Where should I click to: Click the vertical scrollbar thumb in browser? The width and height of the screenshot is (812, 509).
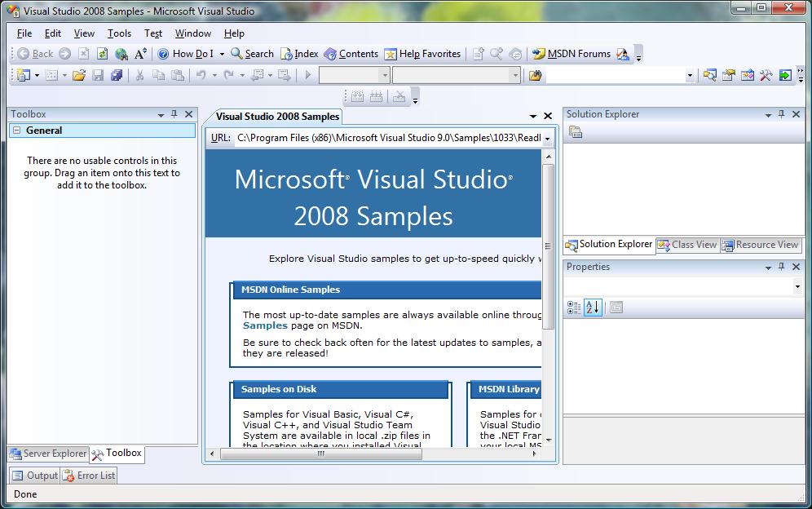(x=548, y=246)
